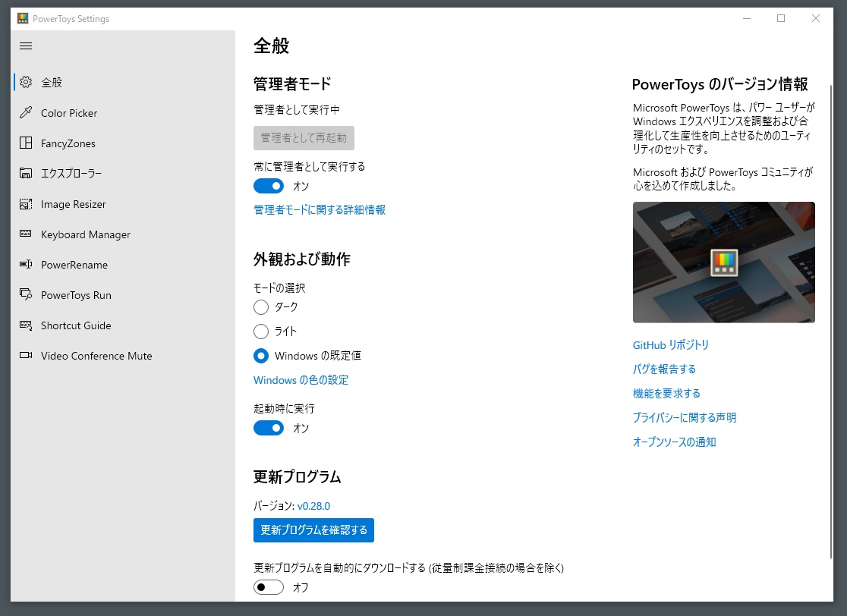Click the エクスプローラー sidebar icon
This screenshot has height=616, width=847.
tap(25, 173)
